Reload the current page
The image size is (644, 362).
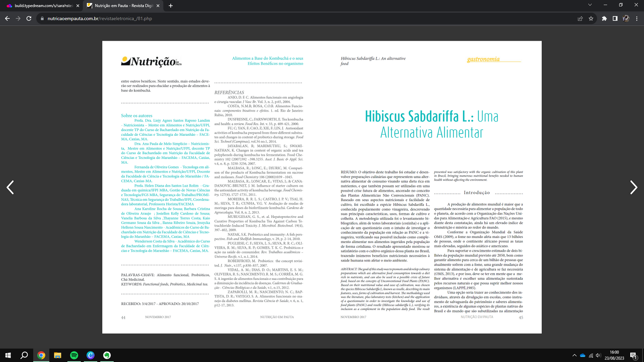coord(29,18)
